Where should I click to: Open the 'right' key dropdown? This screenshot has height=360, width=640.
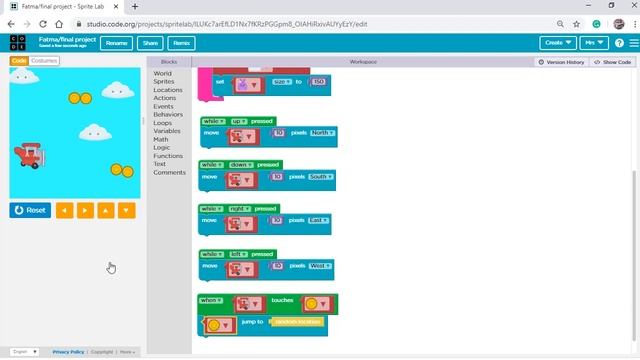[x=239, y=209]
